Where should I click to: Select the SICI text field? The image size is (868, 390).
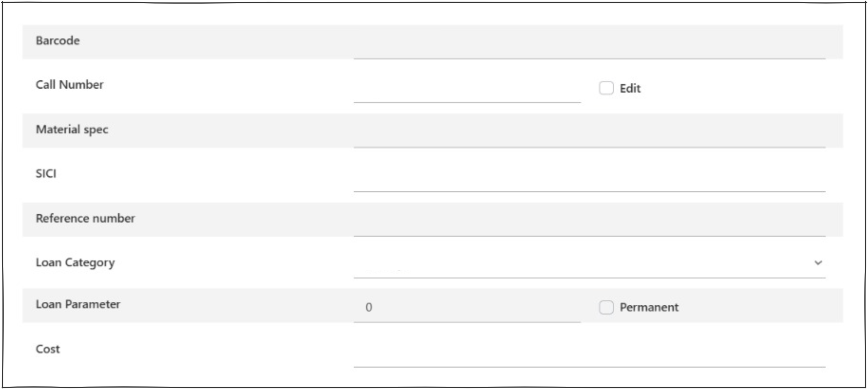click(589, 181)
